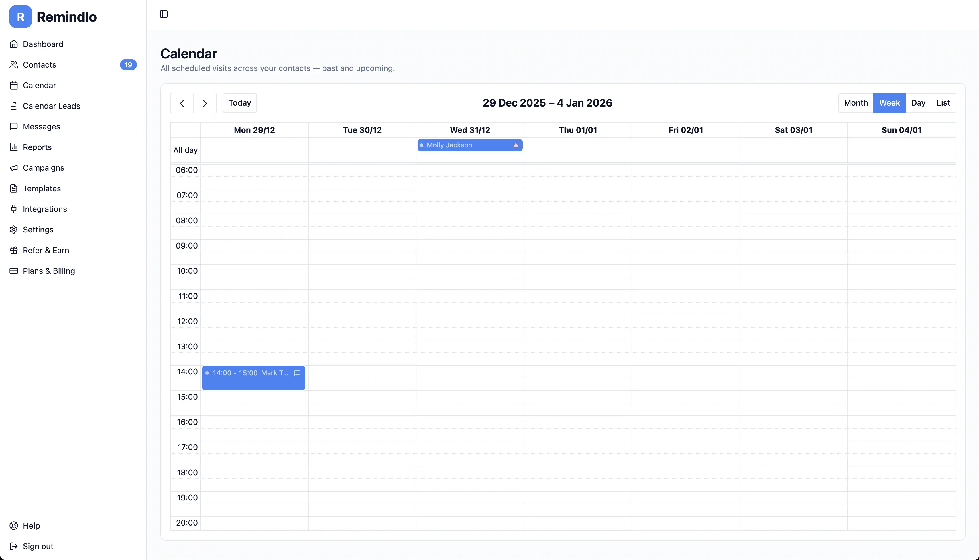Switch to Day view
The height and width of the screenshot is (560, 979).
(x=918, y=103)
